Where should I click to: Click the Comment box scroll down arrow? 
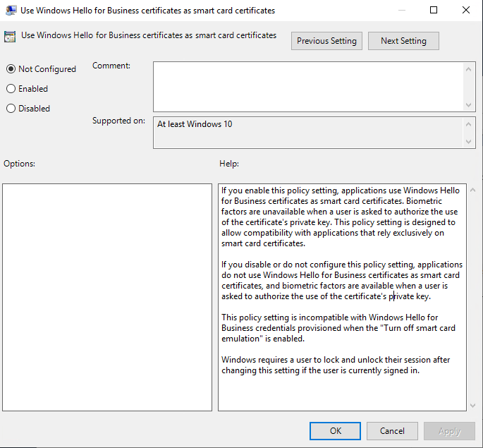point(470,104)
